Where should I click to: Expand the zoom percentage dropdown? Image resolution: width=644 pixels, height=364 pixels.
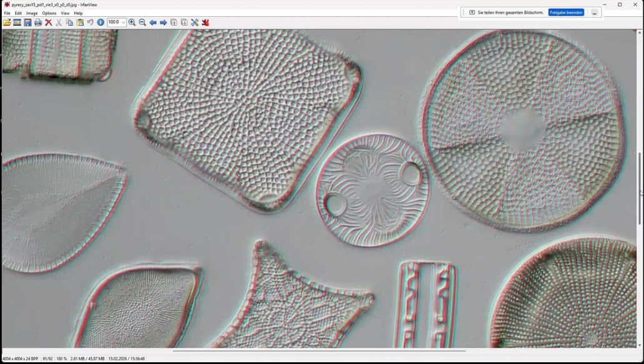pos(123,23)
